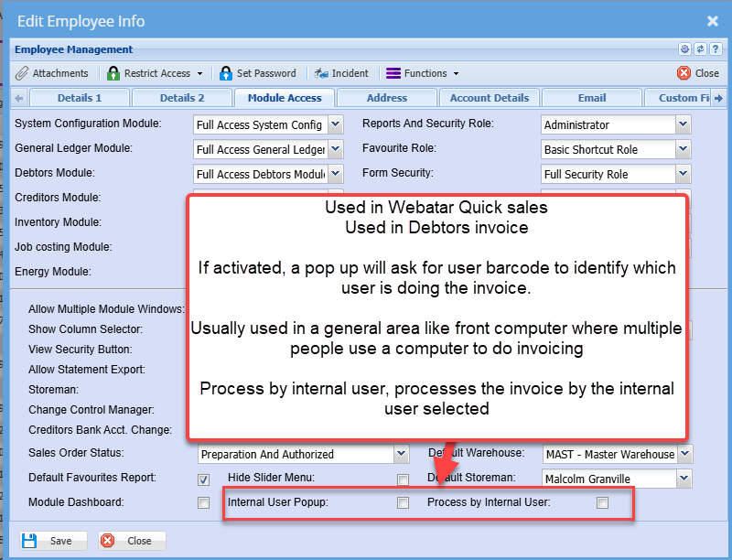The height and width of the screenshot is (560, 732).
Task: Click the Incident icon
Action: 321,73
